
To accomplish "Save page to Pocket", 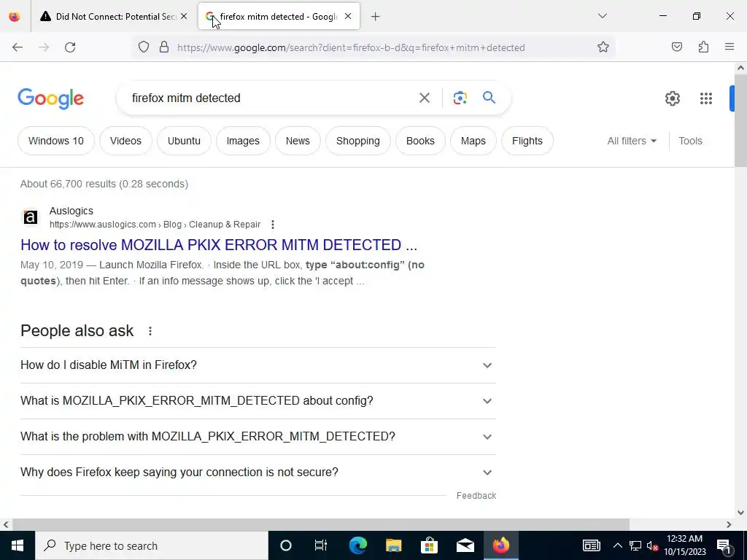I will [677, 47].
